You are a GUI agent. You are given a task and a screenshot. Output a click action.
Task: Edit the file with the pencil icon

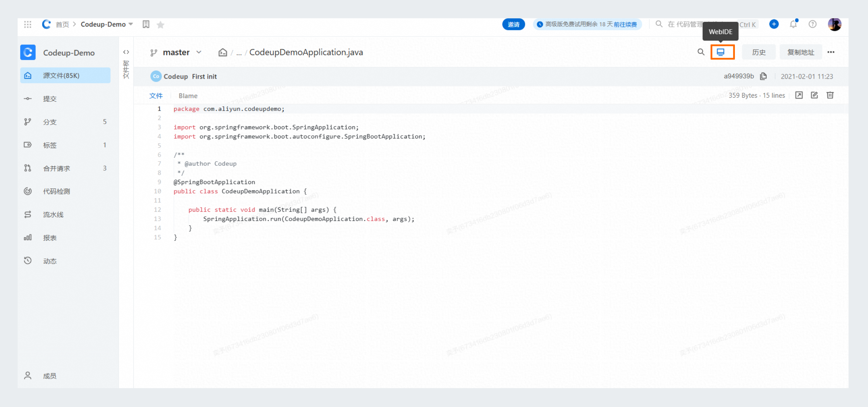click(814, 96)
